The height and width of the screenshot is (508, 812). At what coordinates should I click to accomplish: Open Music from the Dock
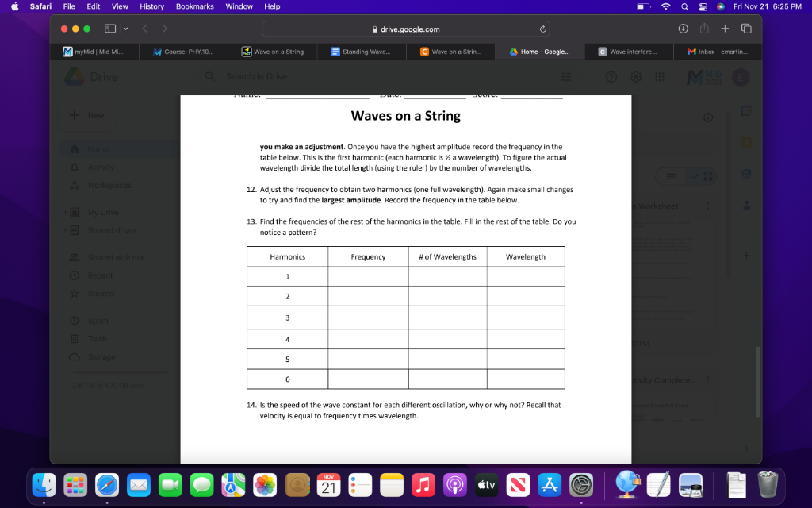423,486
